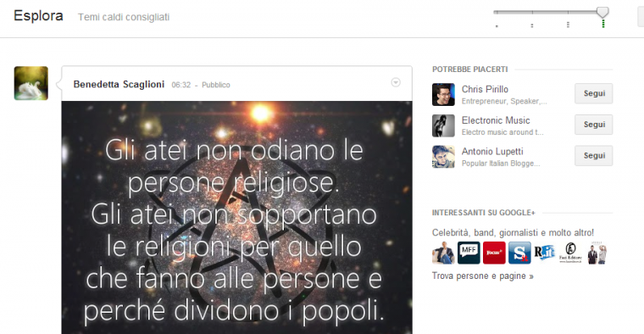Open Benedetta Scaglioni's swan profile picture
This screenshot has height=334, width=644.
pos(31,83)
